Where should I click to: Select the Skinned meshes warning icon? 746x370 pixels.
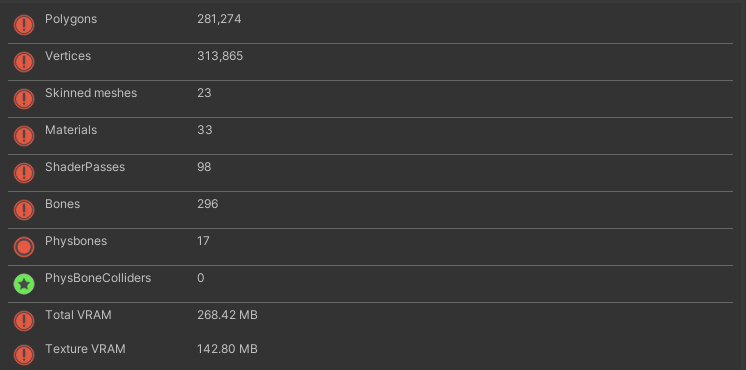click(x=24, y=99)
